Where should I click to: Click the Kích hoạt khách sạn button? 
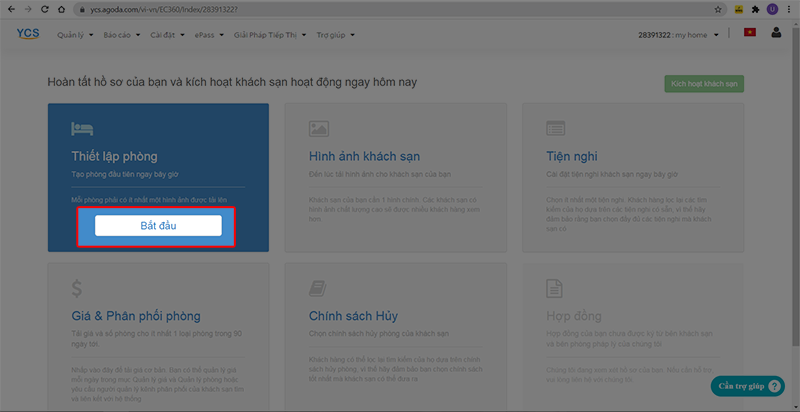tap(704, 84)
